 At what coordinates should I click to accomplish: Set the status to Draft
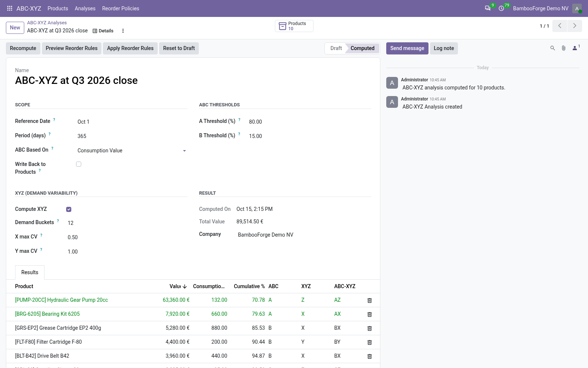click(336, 48)
